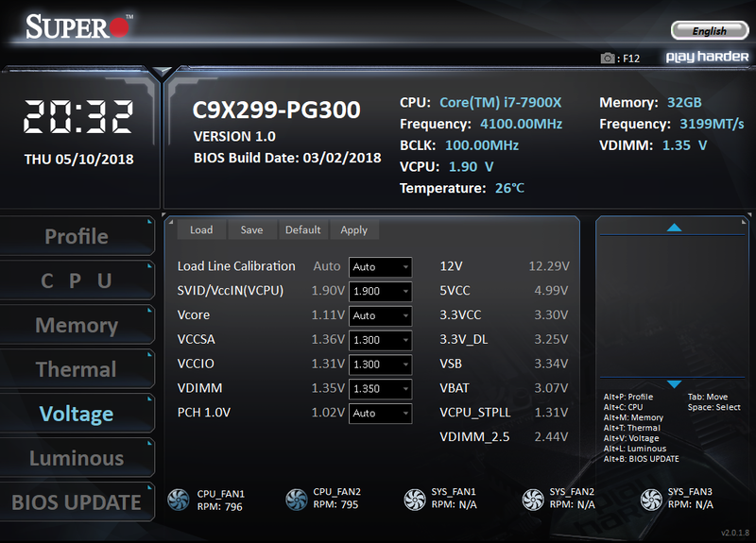
Task: Click the SYS_FAN2 fan icon
Action: tap(533, 500)
